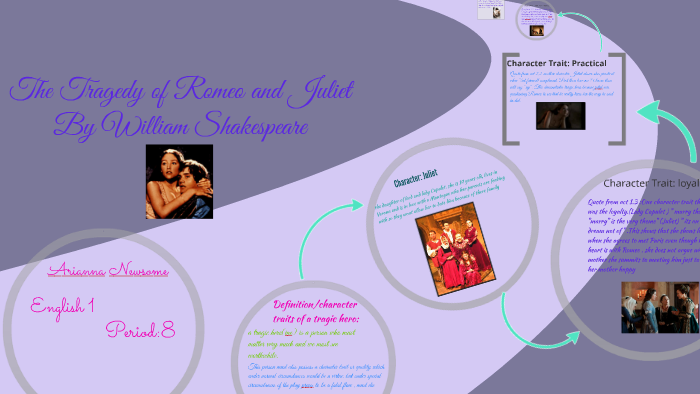Click the blue paragraph under the tragic hero definition
Viewport: 700px width, 394px height.
click(x=316, y=376)
